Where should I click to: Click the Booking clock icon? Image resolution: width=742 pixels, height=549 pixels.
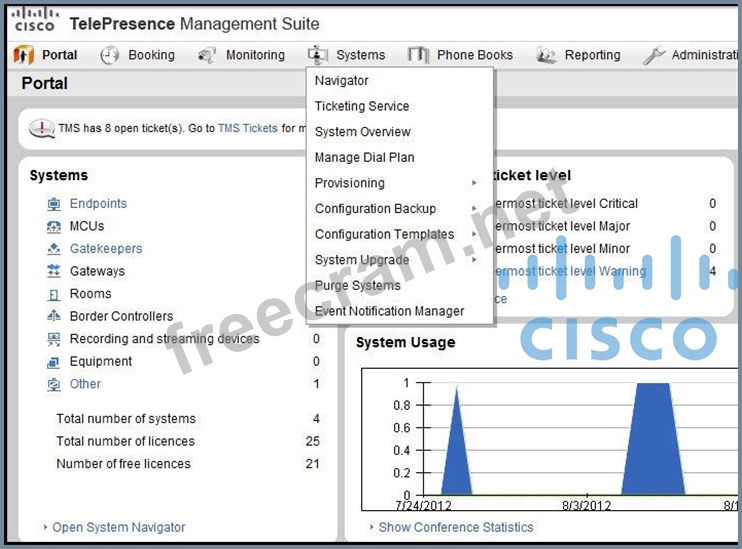tap(110, 56)
